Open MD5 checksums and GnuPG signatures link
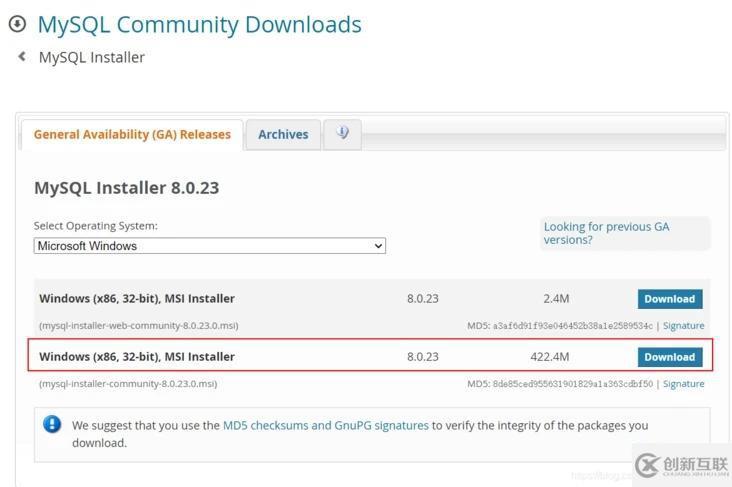The width and height of the screenshot is (732, 487). (x=325, y=425)
